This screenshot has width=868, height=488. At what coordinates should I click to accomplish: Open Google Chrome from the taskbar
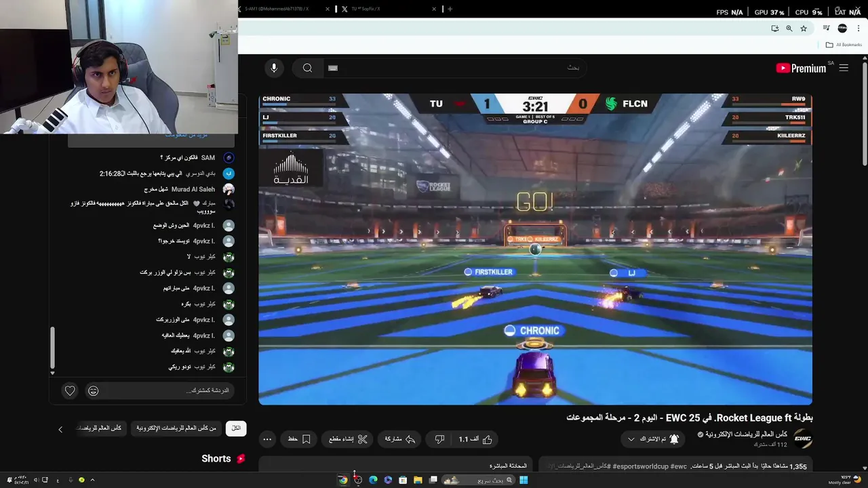[343, 480]
